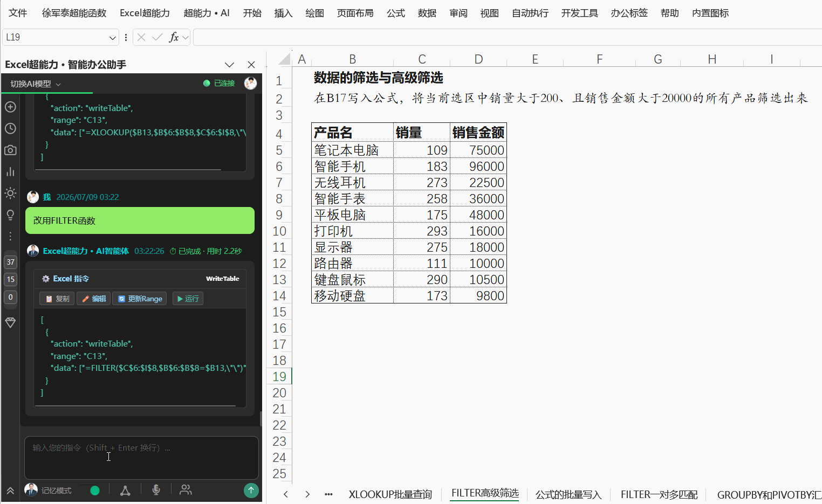Viewport: 822px width, 504px height.
Task: Expand the sidebar with the double chevron icon
Action: (10, 491)
